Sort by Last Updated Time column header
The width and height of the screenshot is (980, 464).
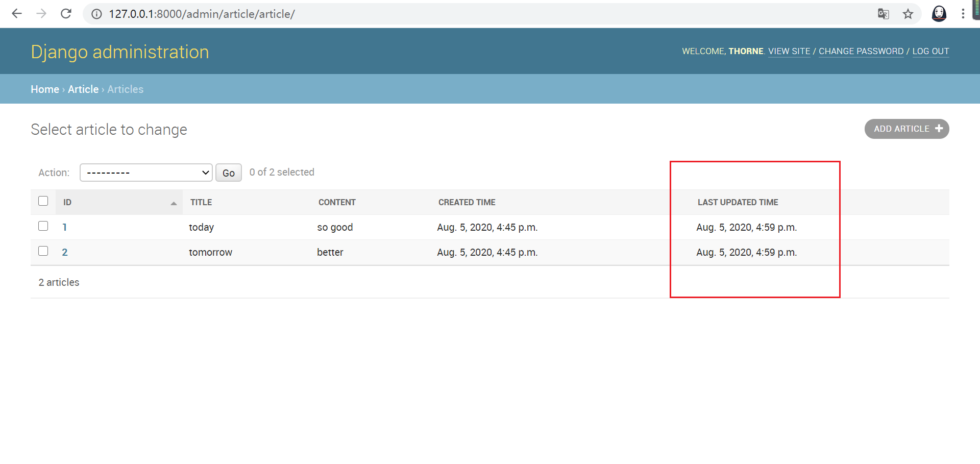tap(738, 202)
